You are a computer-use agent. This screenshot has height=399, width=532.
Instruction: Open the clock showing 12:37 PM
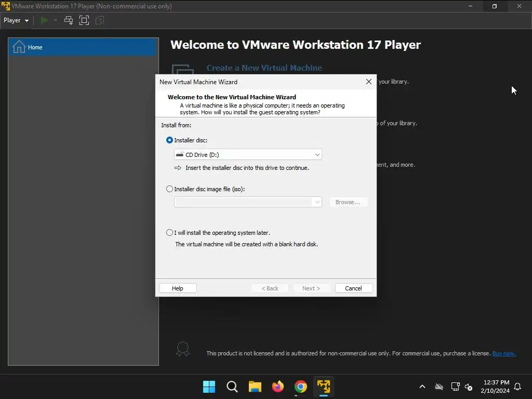(495, 387)
